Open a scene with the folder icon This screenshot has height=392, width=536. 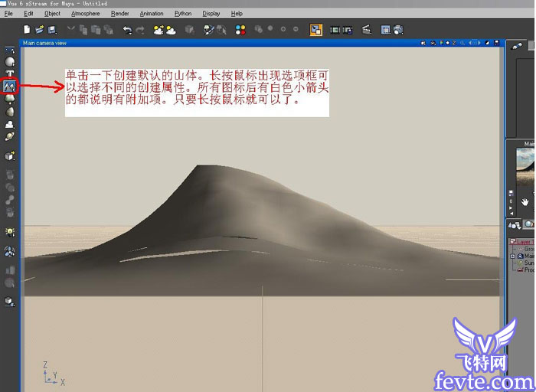click(x=39, y=30)
